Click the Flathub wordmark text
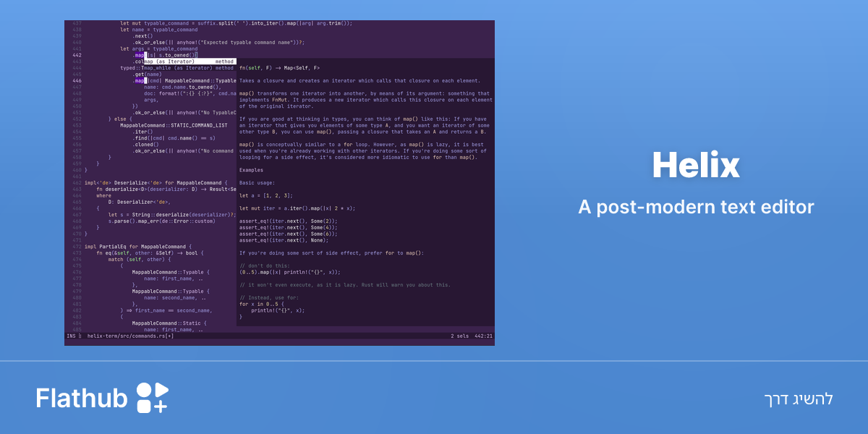Screen dimensions: 868x434 [82, 399]
